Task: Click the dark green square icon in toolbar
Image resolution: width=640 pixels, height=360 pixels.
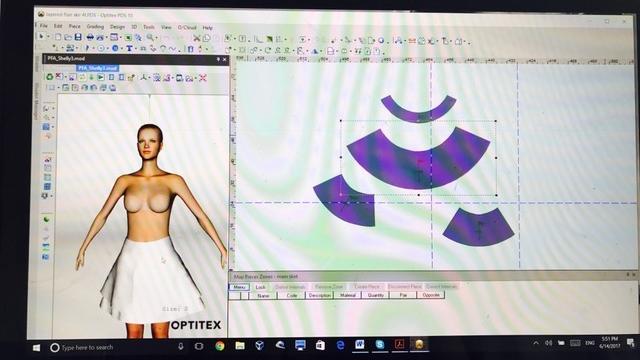Action: tap(270, 39)
